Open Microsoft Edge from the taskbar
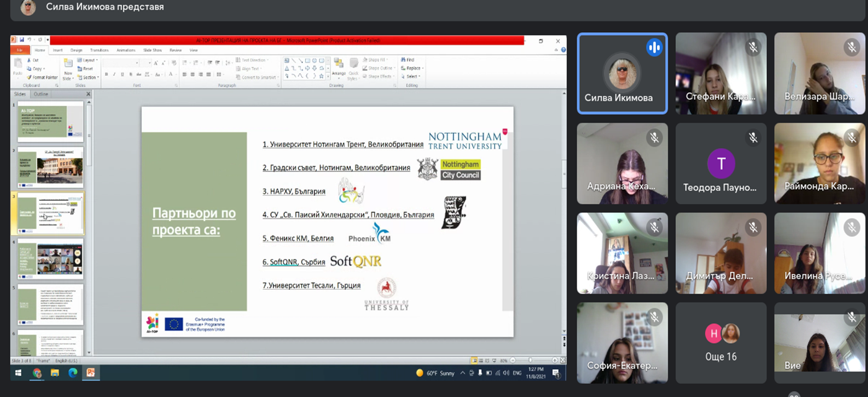Screen dimensions: 868x397 tap(73, 373)
